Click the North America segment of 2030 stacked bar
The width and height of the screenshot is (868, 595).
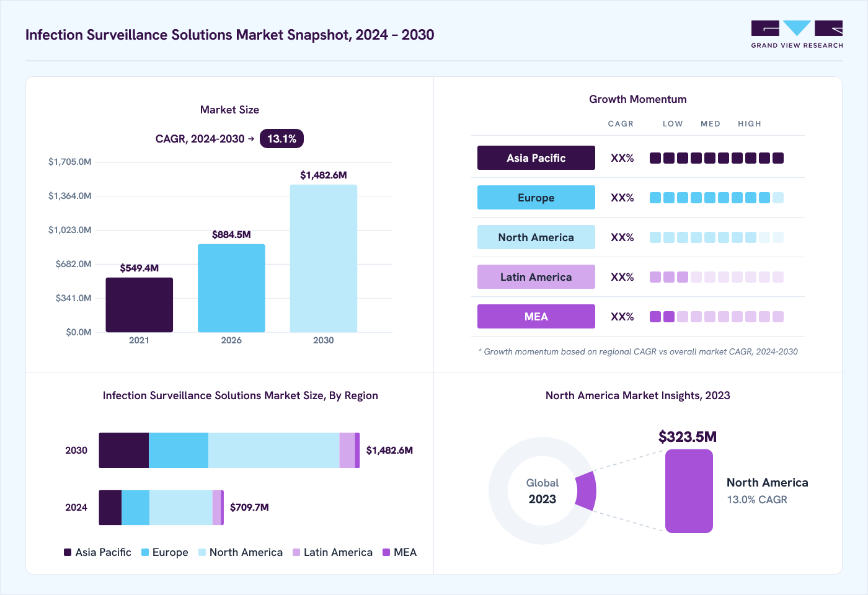pyautogui.click(x=274, y=451)
